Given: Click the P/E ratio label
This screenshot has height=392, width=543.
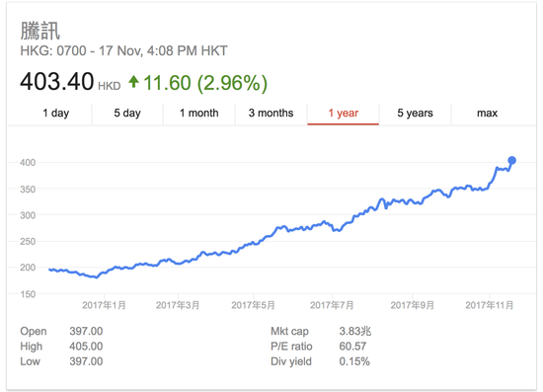Looking at the screenshot, I should (x=291, y=347).
